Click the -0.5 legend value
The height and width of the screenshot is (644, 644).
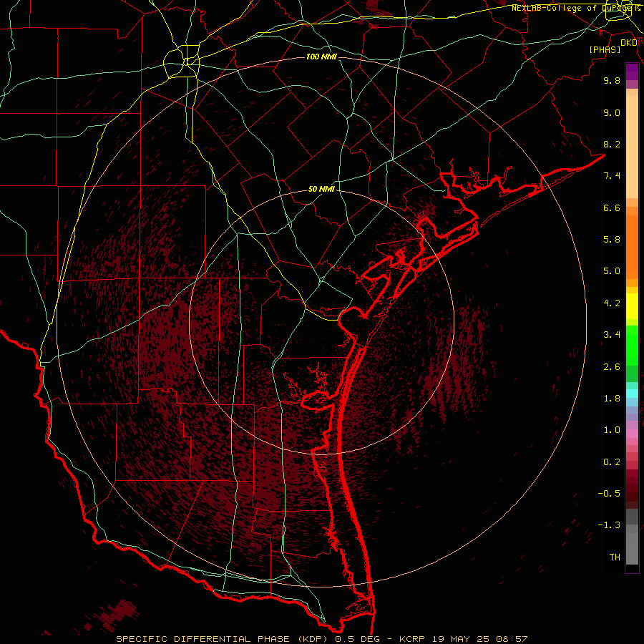tap(609, 494)
